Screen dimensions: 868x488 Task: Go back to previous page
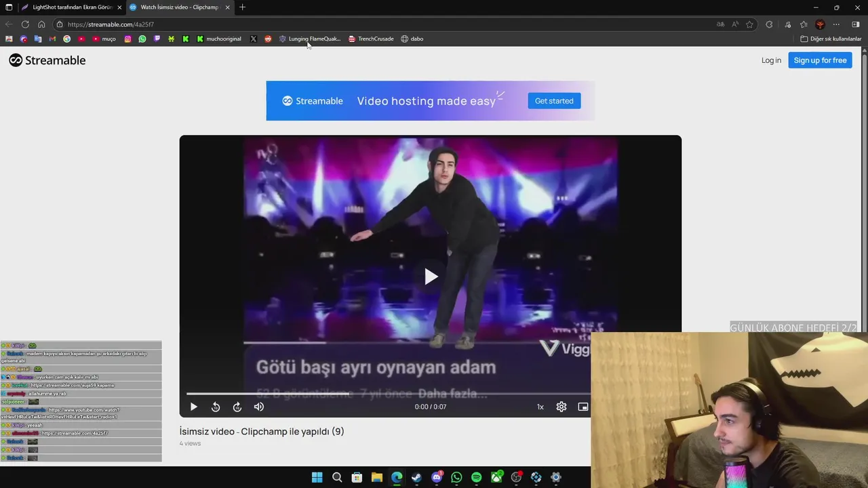(x=9, y=24)
